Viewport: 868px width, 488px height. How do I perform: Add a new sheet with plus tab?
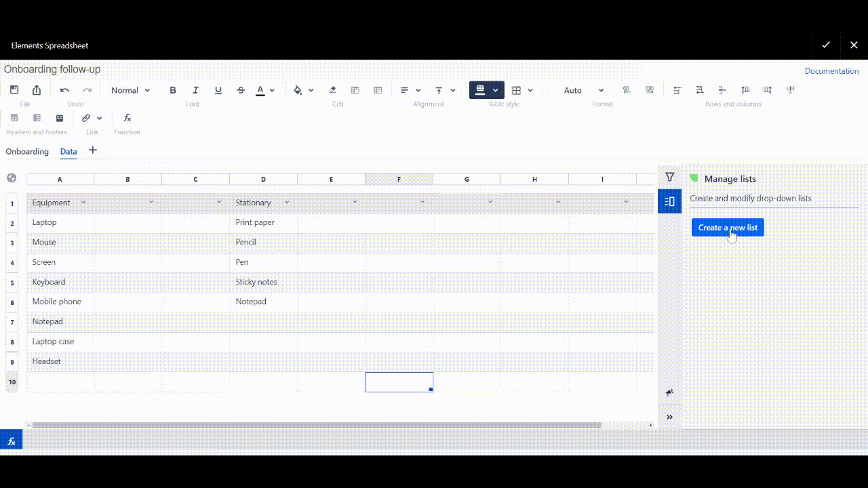click(93, 150)
